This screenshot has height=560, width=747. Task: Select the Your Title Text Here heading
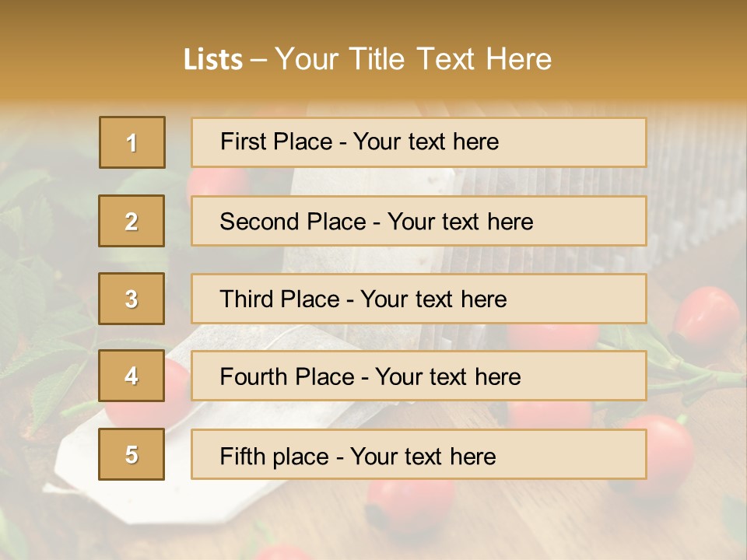tap(412, 60)
